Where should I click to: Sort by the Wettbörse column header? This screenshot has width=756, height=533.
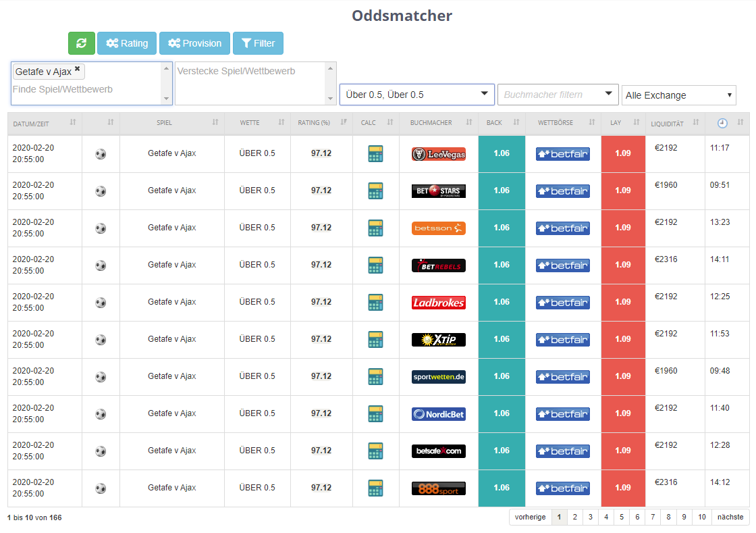click(x=563, y=123)
